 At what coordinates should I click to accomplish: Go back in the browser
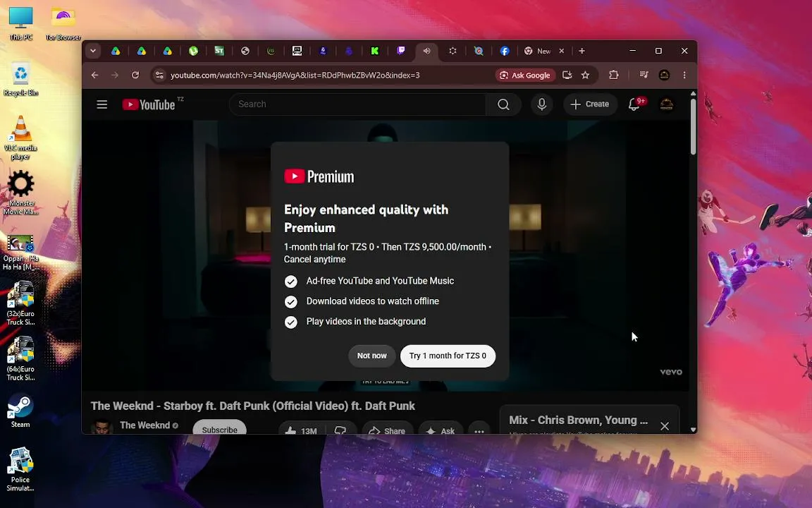(x=94, y=75)
